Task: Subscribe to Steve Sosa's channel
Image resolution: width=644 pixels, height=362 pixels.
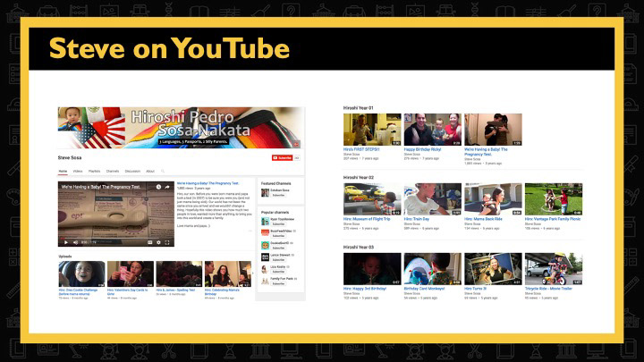Action: (x=282, y=157)
